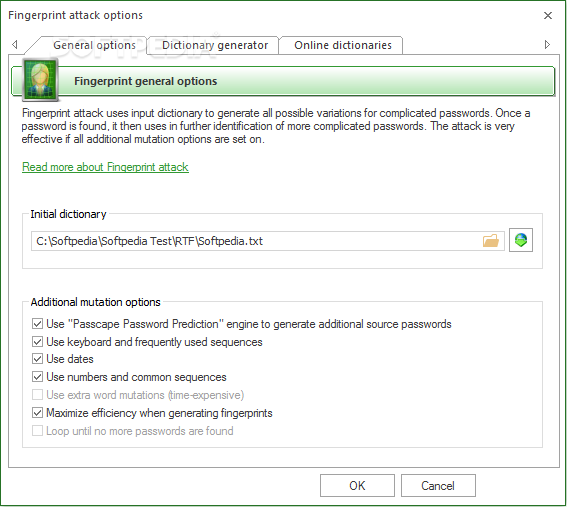The image size is (567, 507).
Task: Click Use extra word mutations checkbox
Action: click(x=37, y=395)
